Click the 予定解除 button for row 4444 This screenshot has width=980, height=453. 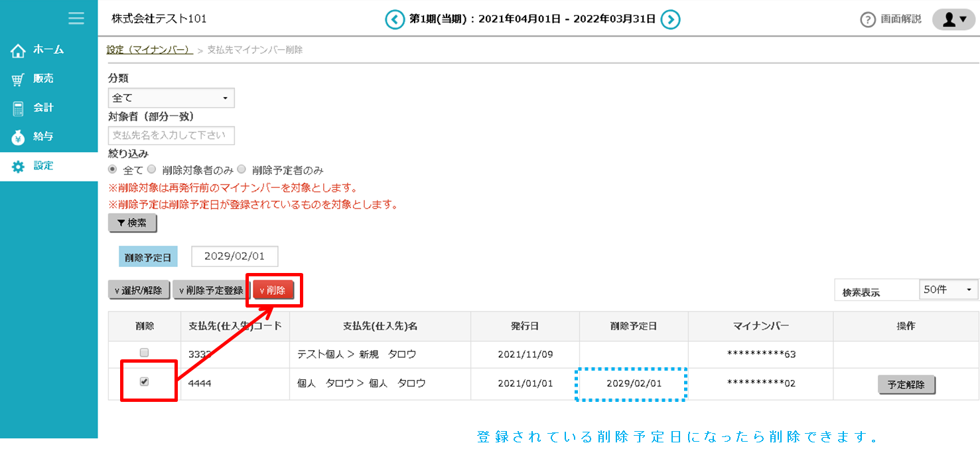pyautogui.click(x=906, y=385)
